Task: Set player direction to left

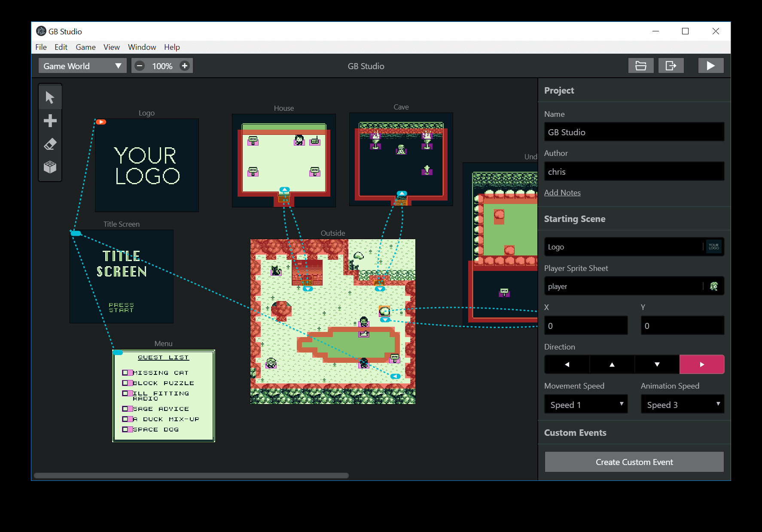Action: point(567,365)
